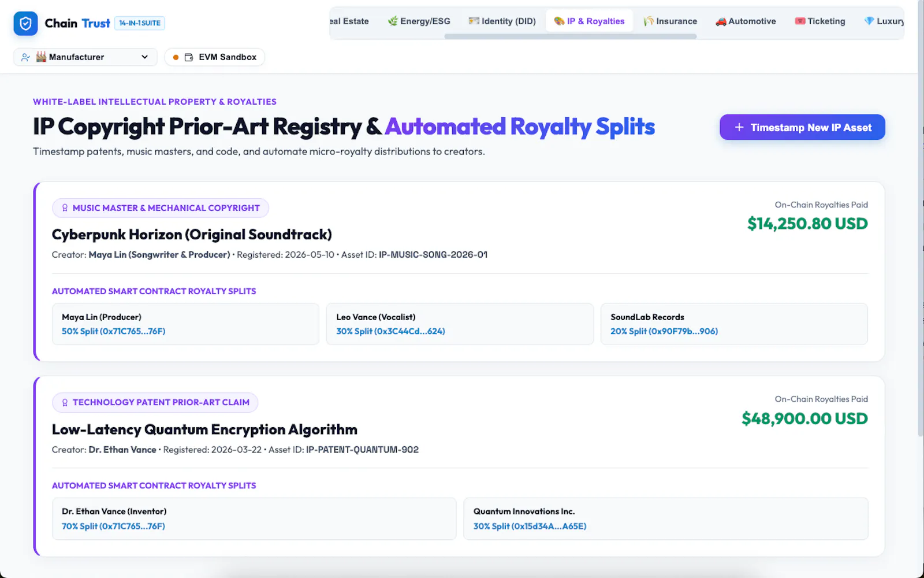Viewport: 924px width, 578px height.
Task: Click the diamond icon on Luxury tab
Action: (869, 21)
